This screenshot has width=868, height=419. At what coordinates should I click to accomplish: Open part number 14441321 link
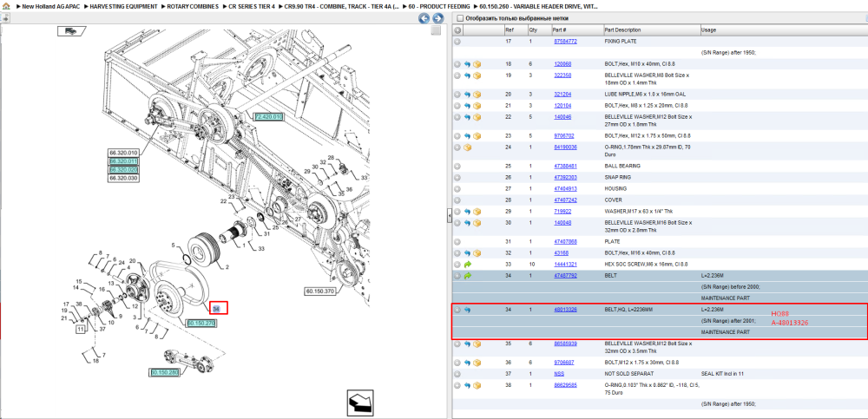pos(566,265)
